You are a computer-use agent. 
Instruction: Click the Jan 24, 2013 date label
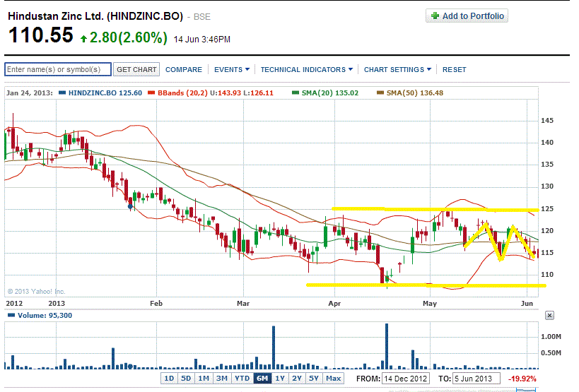[x=29, y=93]
